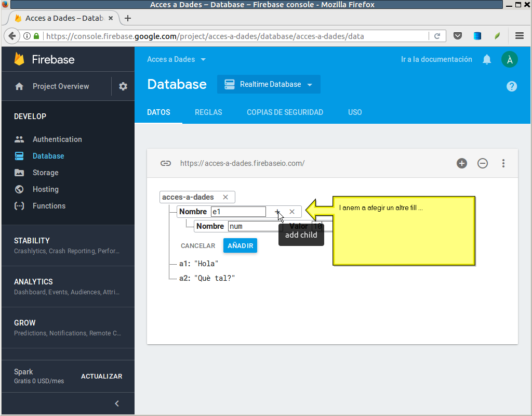Collapse the sidebar with chevron

[117, 404]
